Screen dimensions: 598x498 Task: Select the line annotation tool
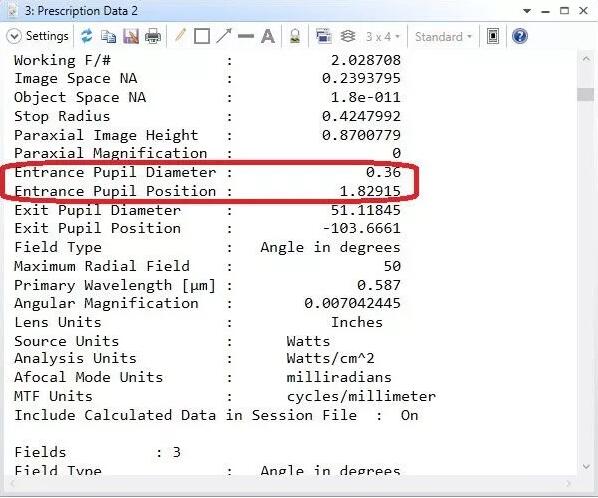[246, 37]
